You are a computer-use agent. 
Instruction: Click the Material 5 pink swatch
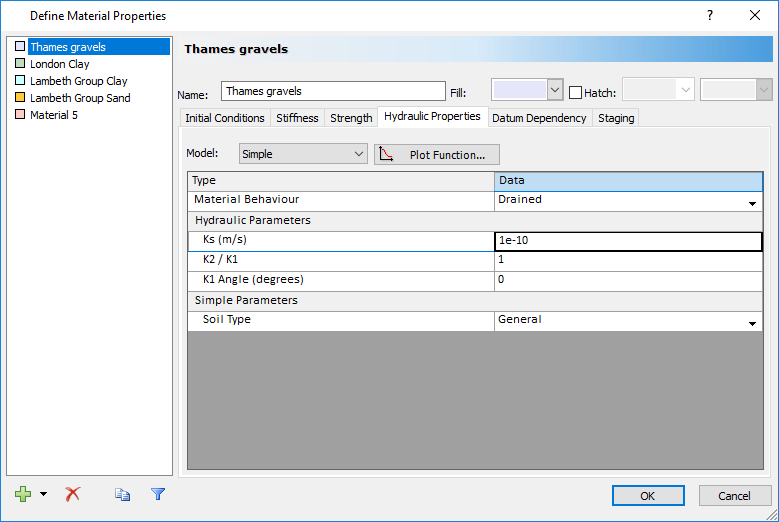[20, 114]
